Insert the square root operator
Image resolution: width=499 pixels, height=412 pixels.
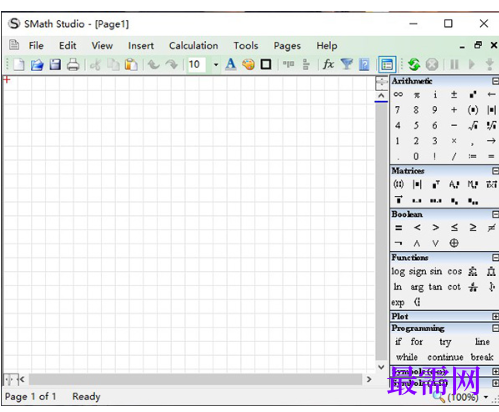point(472,126)
